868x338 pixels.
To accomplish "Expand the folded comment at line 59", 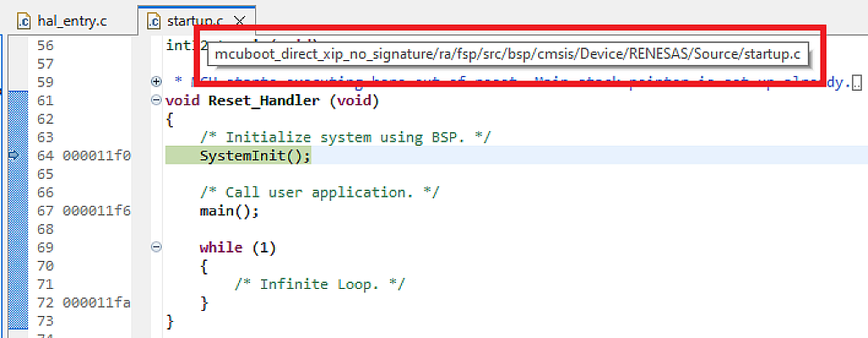I will (156, 82).
